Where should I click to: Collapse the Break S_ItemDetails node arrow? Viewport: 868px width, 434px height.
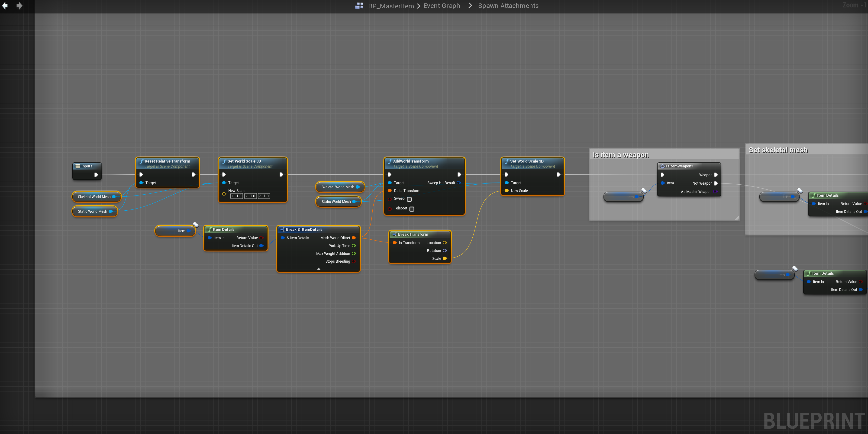[318, 269]
